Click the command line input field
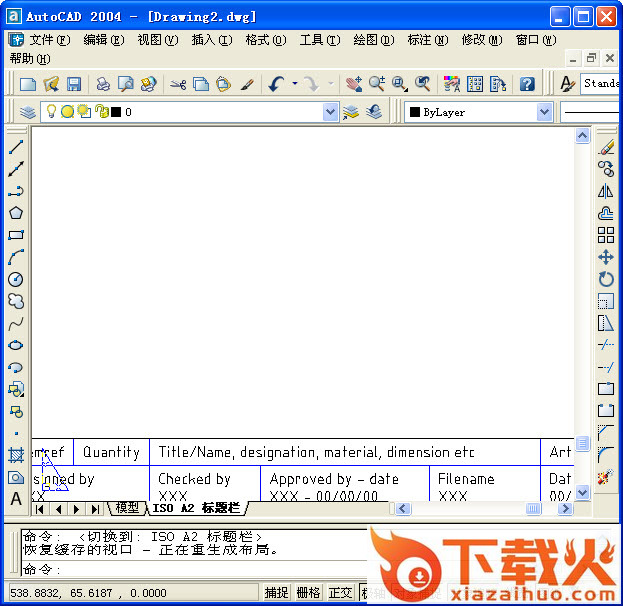Viewport: 623px width, 606px height. pos(195,569)
